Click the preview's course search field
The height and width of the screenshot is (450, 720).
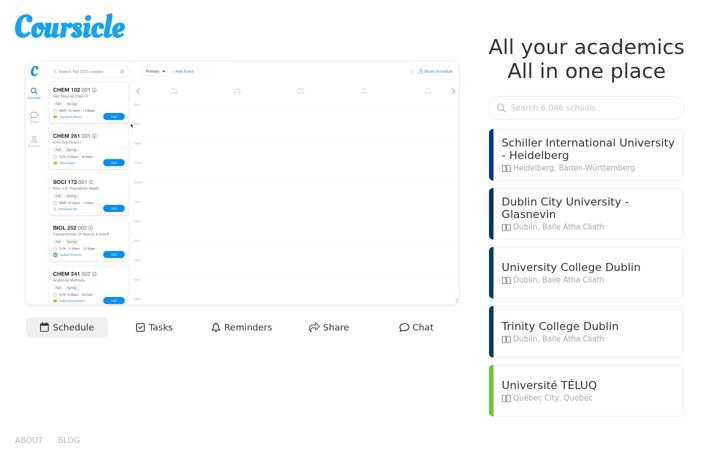coord(89,71)
